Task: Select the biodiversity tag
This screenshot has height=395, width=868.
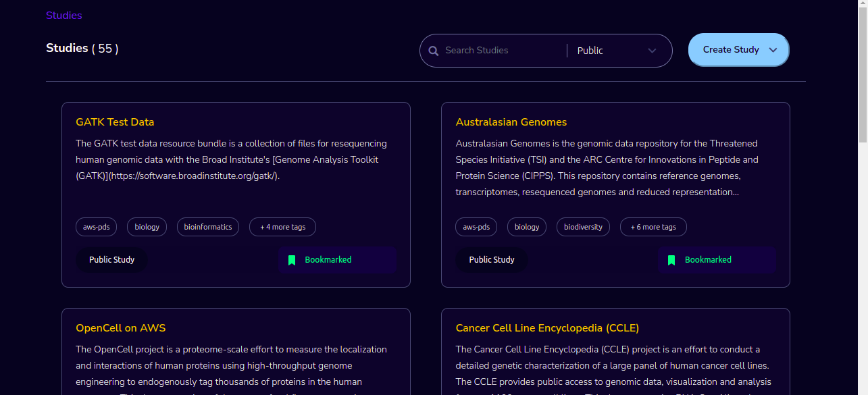Action: click(583, 227)
